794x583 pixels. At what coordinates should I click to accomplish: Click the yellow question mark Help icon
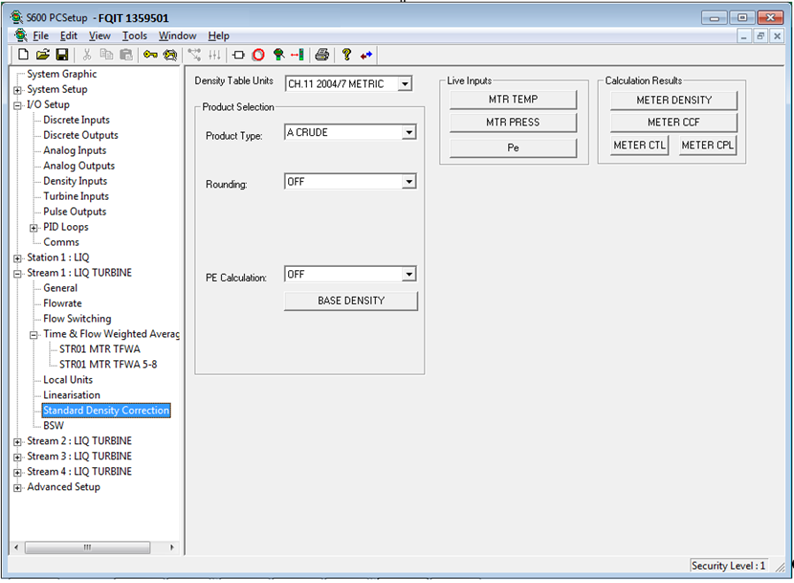[346, 54]
